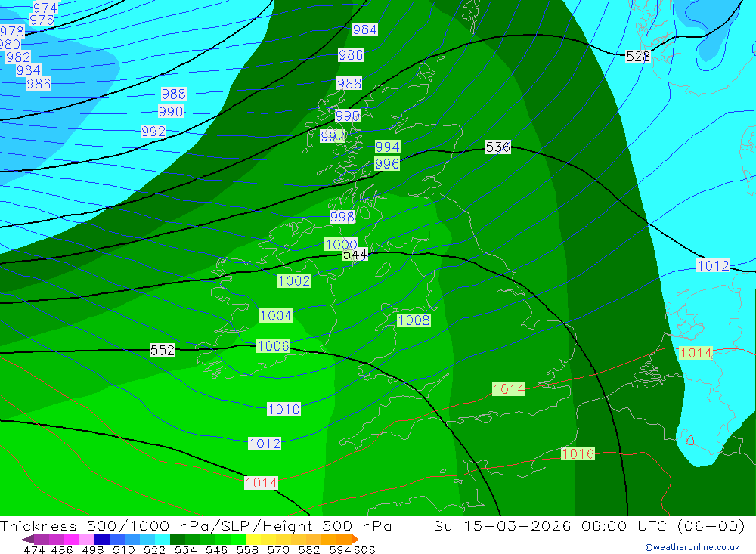Click legend value '474'
The height and width of the screenshot is (554, 756).
[x=34, y=549]
